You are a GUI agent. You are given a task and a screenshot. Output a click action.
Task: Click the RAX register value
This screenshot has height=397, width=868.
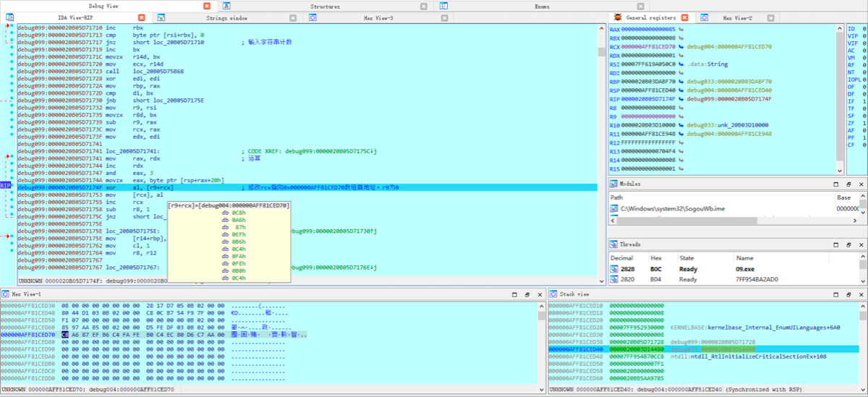[648, 29]
